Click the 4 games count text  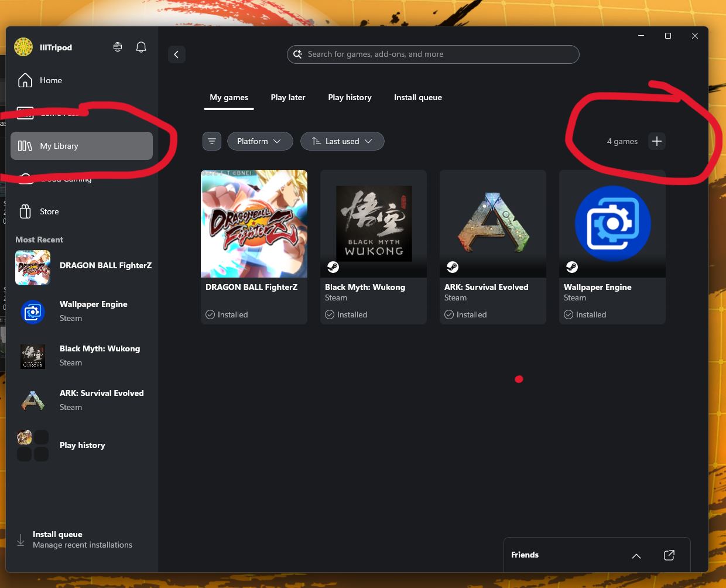[622, 141]
